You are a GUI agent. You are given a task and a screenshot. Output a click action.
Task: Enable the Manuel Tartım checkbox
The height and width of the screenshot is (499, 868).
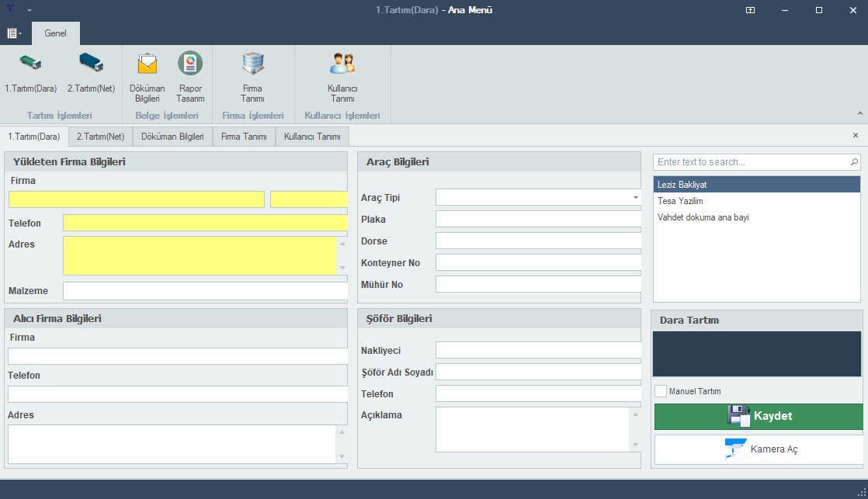tap(661, 391)
